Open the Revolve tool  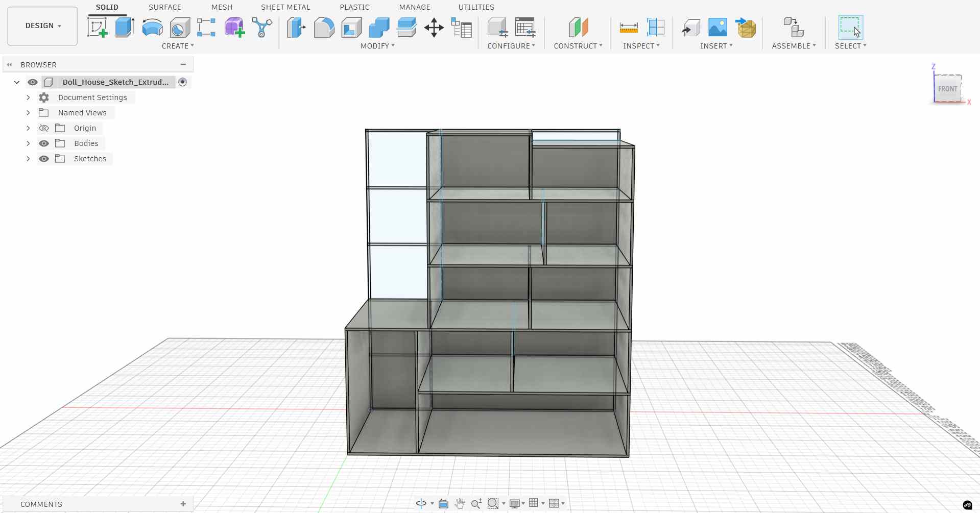pyautogui.click(x=152, y=28)
